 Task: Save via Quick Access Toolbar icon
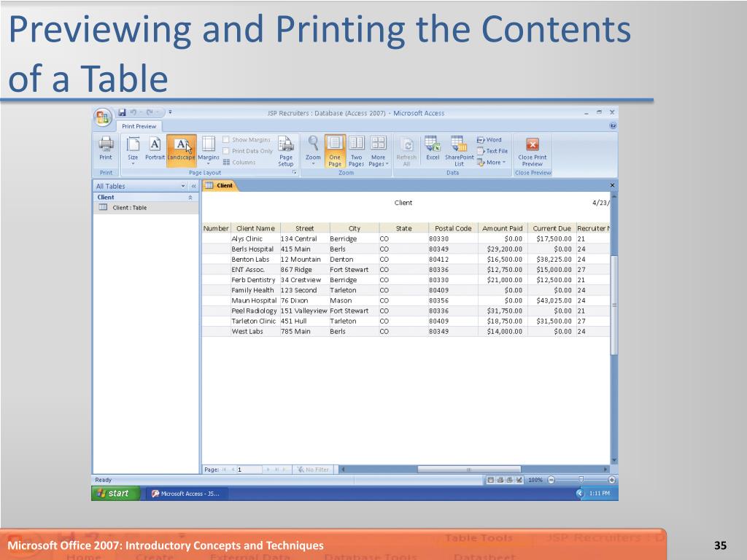(122, 112)
